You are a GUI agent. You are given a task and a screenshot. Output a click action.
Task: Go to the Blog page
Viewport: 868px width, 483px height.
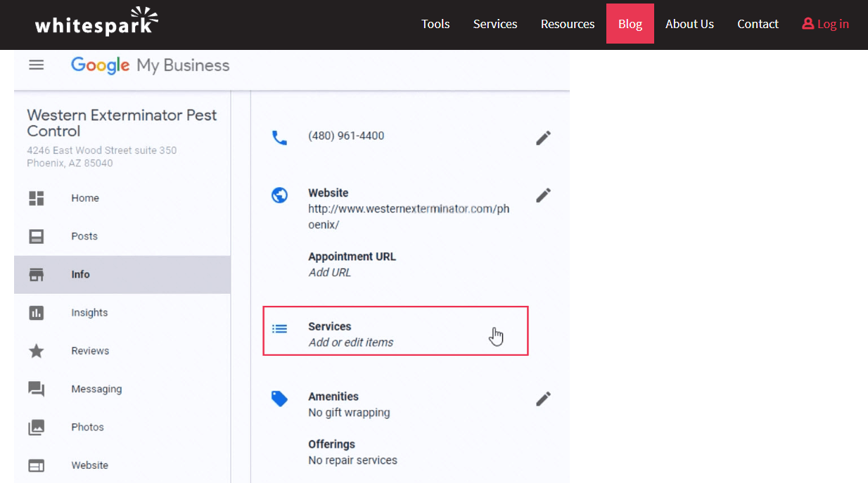click(630, 24)
